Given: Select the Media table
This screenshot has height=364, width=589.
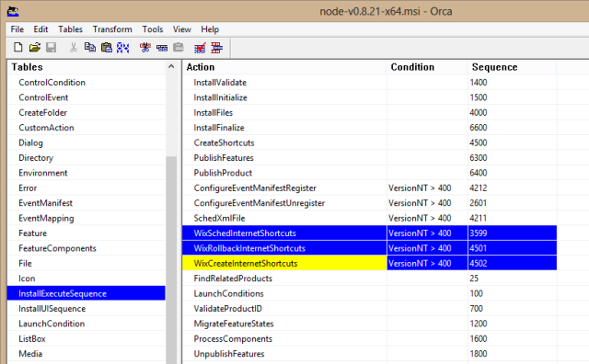Looking at the screenshot, I should click(x=30, y=354).
